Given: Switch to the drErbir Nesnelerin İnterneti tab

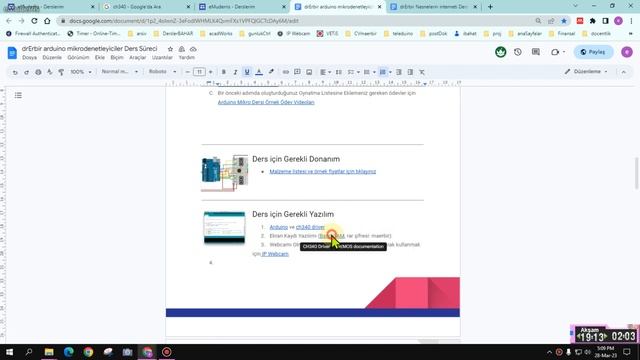Looking at the screenshot, I should coord(433,7).
